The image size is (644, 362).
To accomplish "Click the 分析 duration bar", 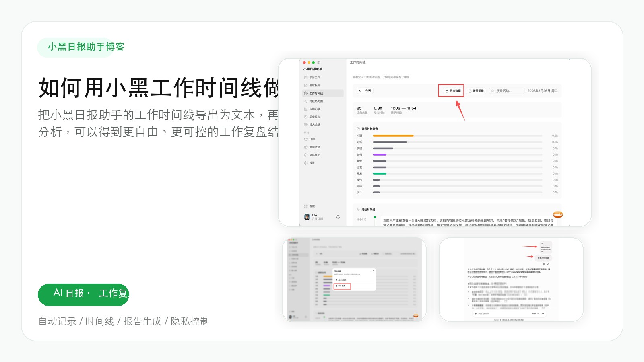I will 390,142.
